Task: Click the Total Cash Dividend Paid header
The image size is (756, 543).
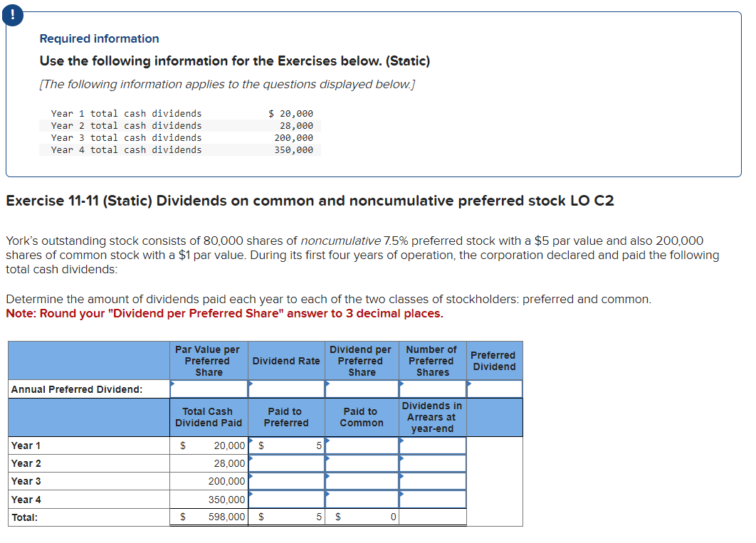Action: click(x=209, y=417)
